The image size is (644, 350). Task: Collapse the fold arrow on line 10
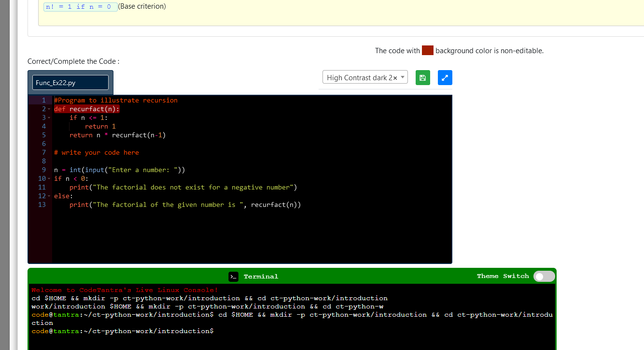(x=50, y=179)
